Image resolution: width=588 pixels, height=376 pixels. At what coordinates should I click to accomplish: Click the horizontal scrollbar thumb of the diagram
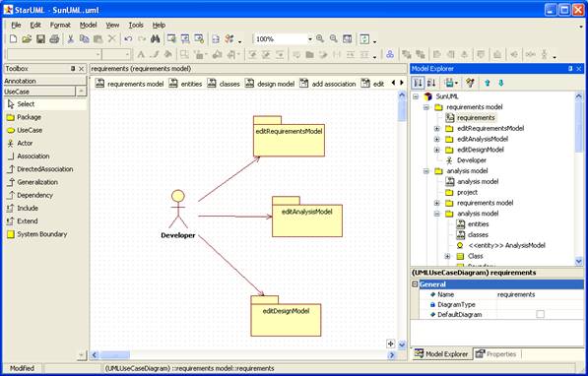tap(115, 355)
